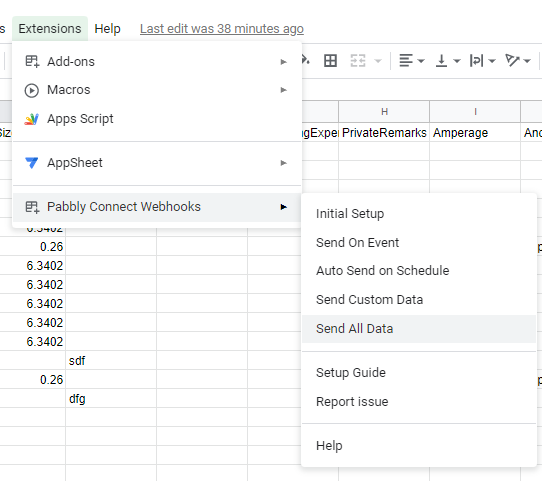The width and height of the screenshot is (542, 481).
Task: Open the Extensions menu
Action: click(x=50, y=29)
